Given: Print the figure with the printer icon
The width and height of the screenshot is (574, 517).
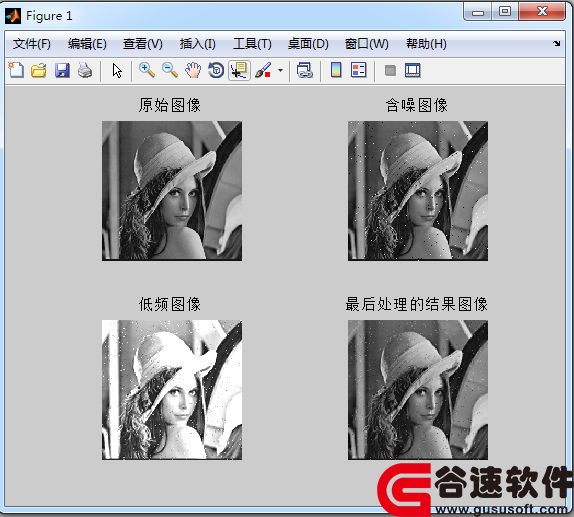Looking at the screenshot, I should (x=85, y=70).
